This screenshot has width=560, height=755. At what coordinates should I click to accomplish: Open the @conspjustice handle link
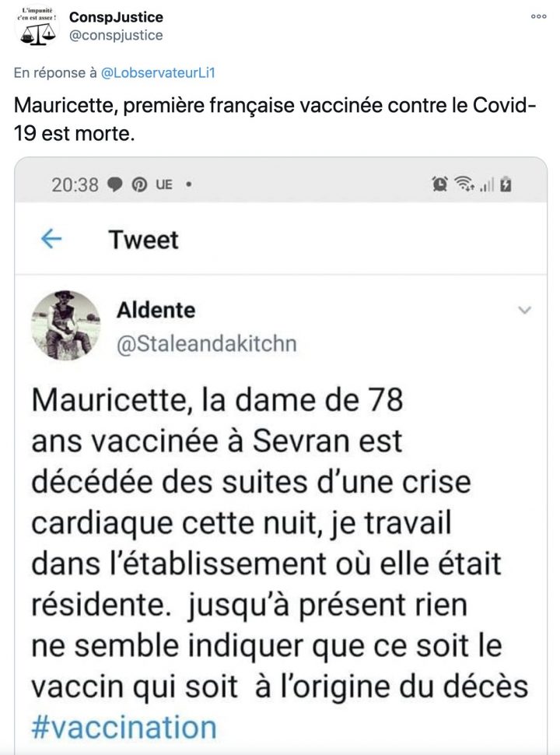[116, 35]
